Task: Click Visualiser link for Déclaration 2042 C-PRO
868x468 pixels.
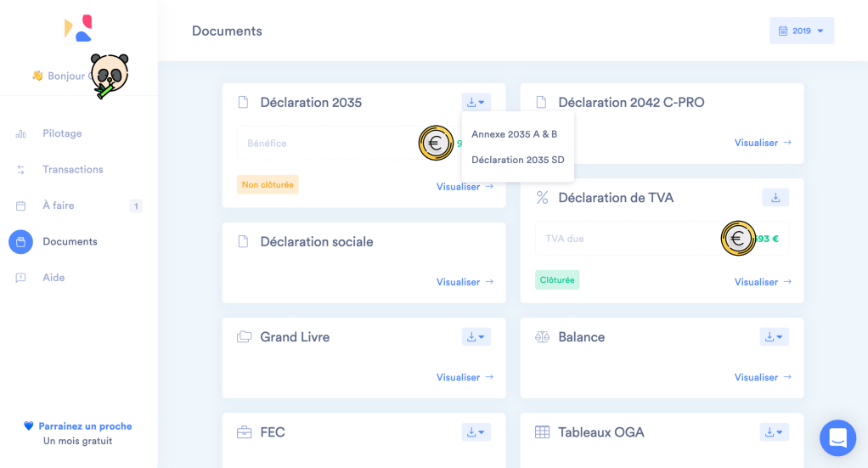Action: [x=762, y=143]
